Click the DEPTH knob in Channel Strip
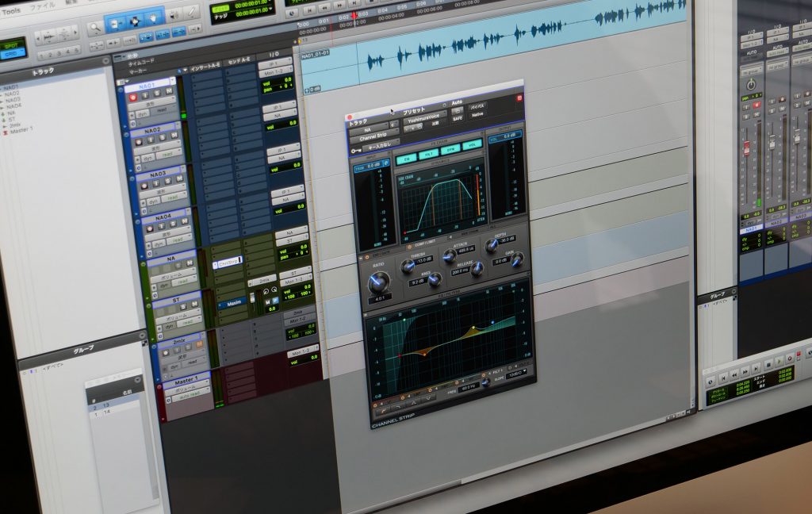 click(491, 246)
